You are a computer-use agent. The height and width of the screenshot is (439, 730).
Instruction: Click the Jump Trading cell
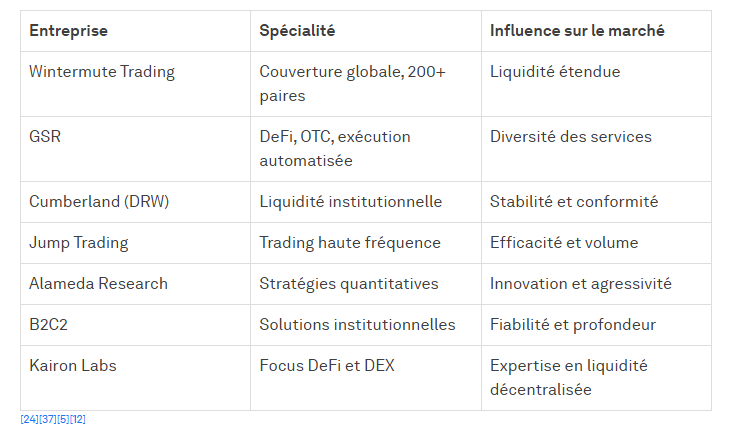click(x=79, y=243)
